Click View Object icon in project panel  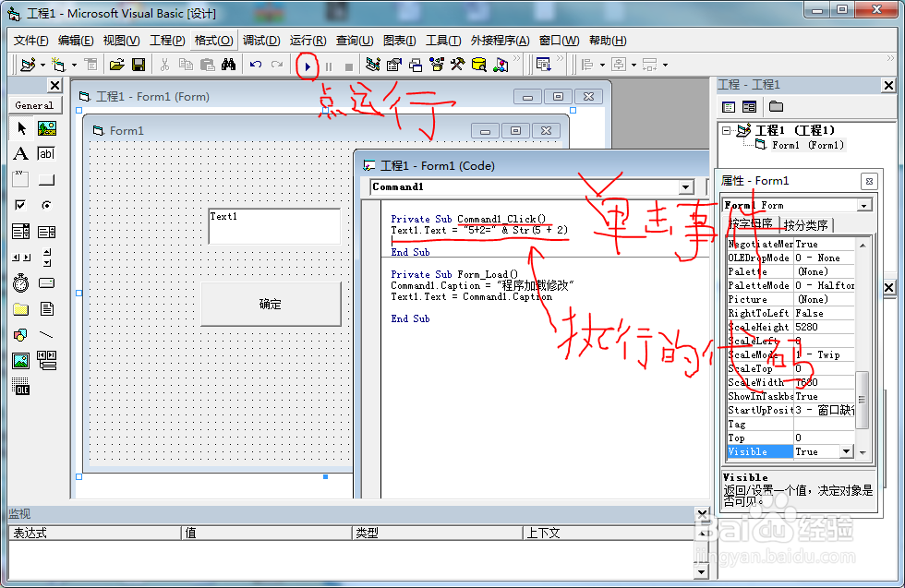pyautogui.click(x=749, y=107)
